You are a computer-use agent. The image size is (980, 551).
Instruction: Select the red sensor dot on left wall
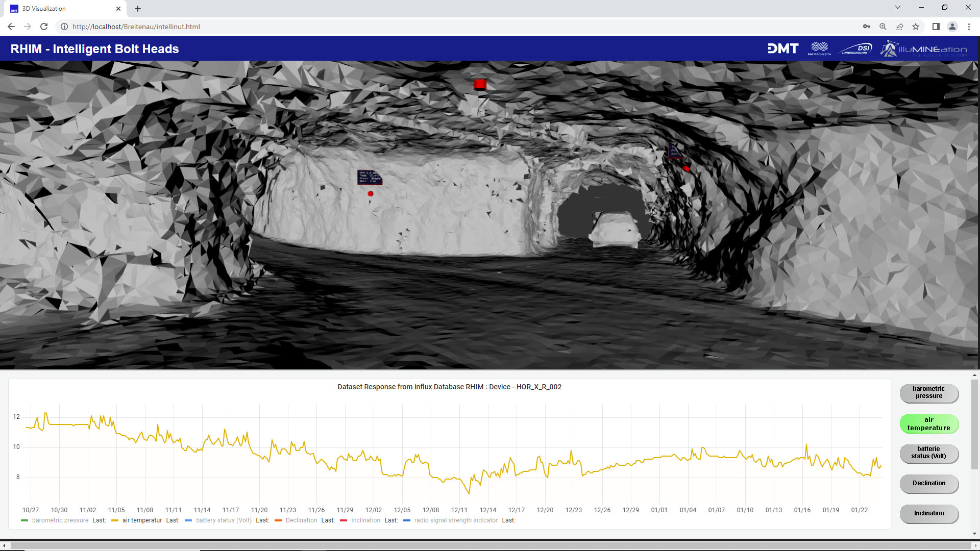coord(371,194)
